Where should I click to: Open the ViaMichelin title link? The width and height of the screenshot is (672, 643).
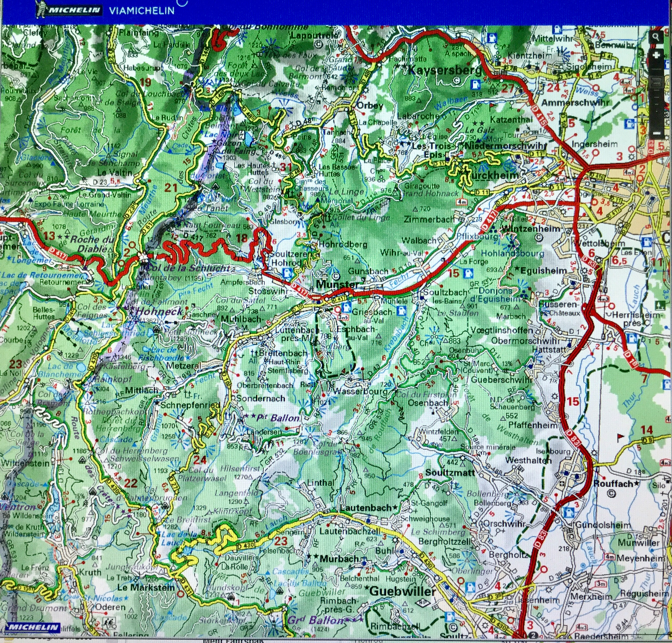point(142,10)
